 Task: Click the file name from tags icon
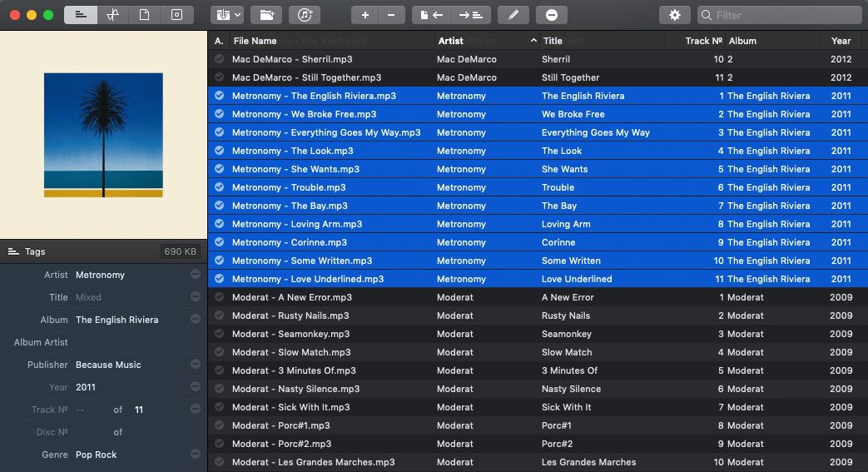click(x=471, y=15)
